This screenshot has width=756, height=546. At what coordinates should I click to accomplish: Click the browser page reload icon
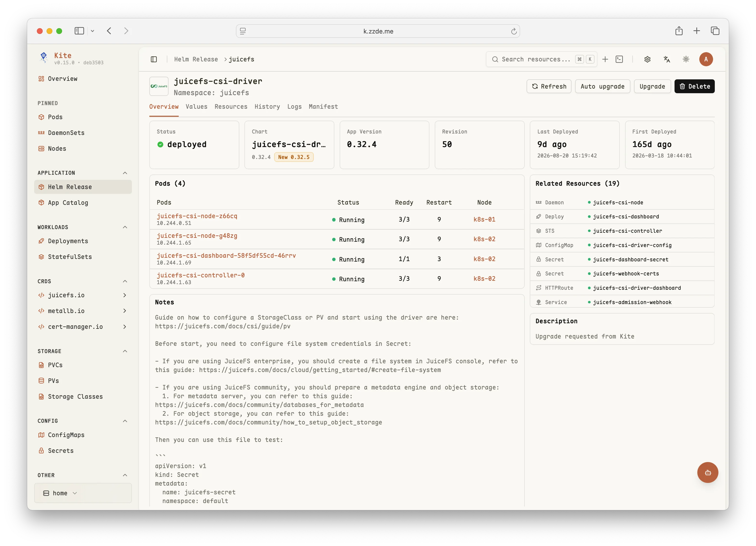point(514,31)
